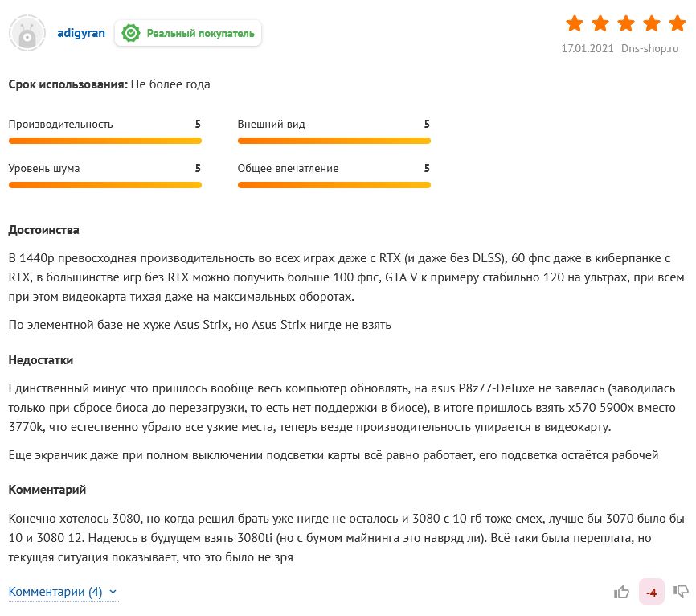Expand the Комментарии (4) section
The height and width of the screenshot is (616, 696).
point(55,592)
